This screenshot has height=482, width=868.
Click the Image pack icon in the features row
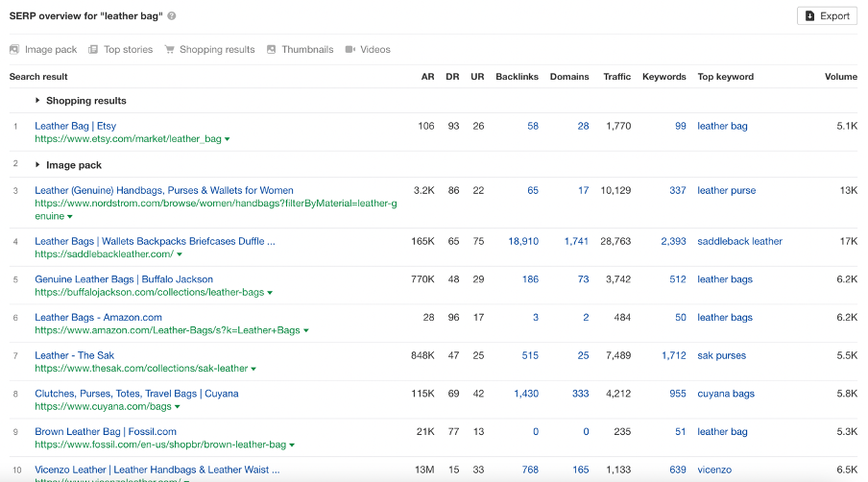[x=14, y=49]
